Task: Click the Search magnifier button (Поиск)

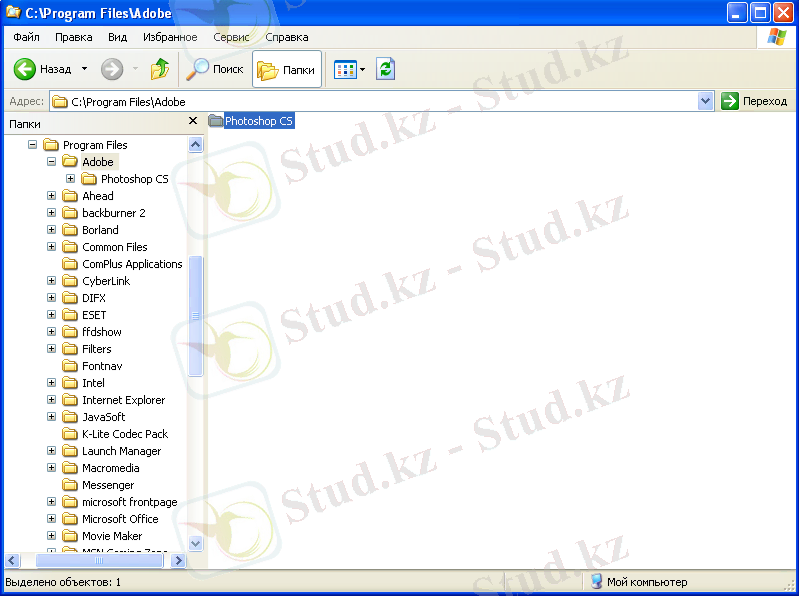Action: pos(215,69)
